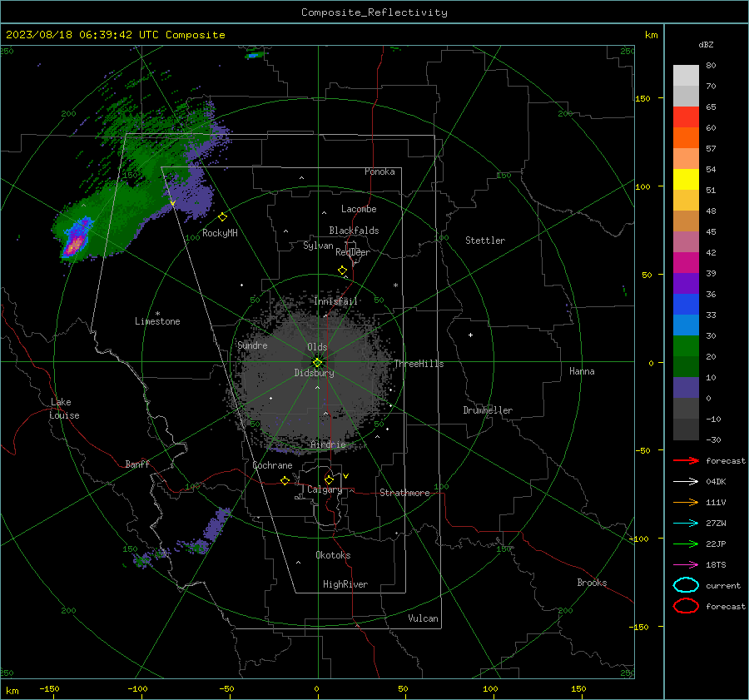Click the Airdrie city label

[328, 444]
